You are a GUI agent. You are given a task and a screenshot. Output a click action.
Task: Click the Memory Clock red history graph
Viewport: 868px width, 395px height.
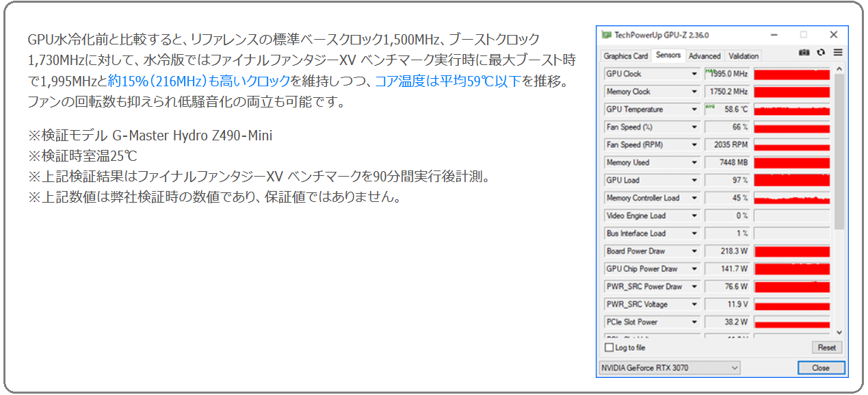coord(792,92)
